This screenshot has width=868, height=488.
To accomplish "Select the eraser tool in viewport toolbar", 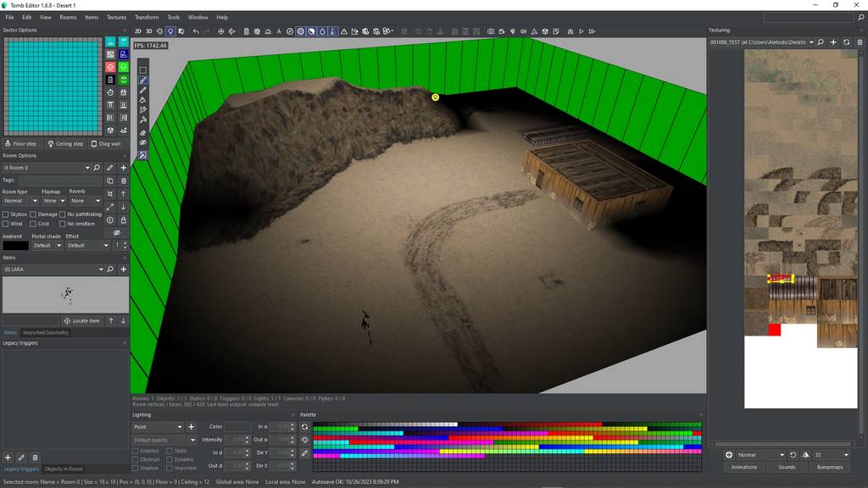I will click(142, 132).
